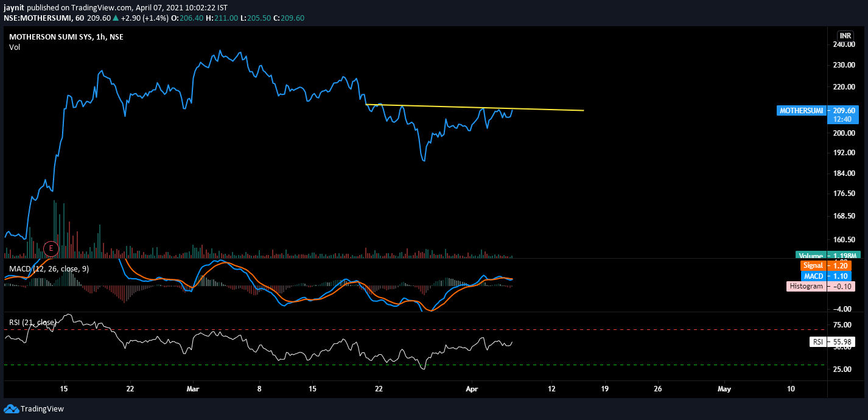Click the pink Histogram label tag
The height and width of the screenshot is (420, 868).
[806, 286]
